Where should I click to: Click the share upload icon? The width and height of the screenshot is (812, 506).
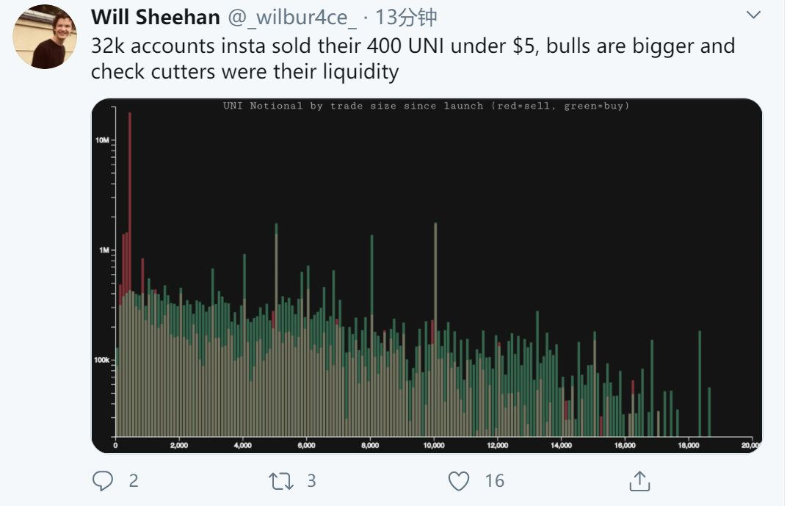tap(639, 481)
